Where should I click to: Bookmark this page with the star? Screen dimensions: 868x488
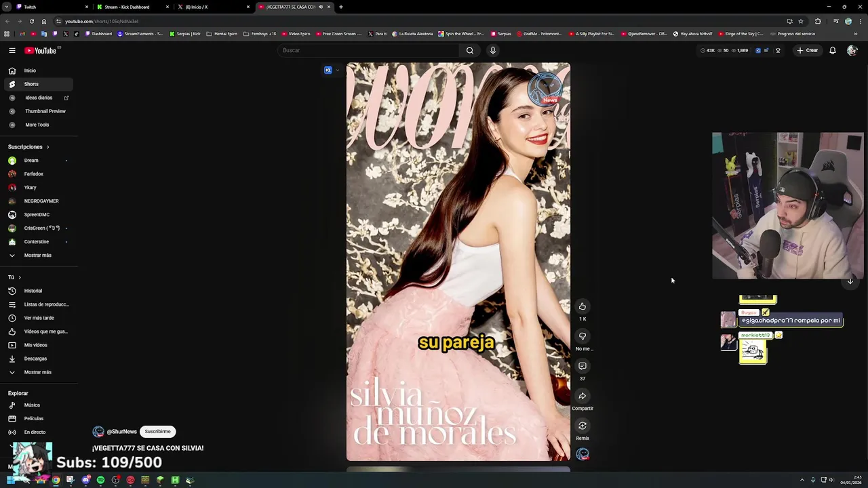801,21
